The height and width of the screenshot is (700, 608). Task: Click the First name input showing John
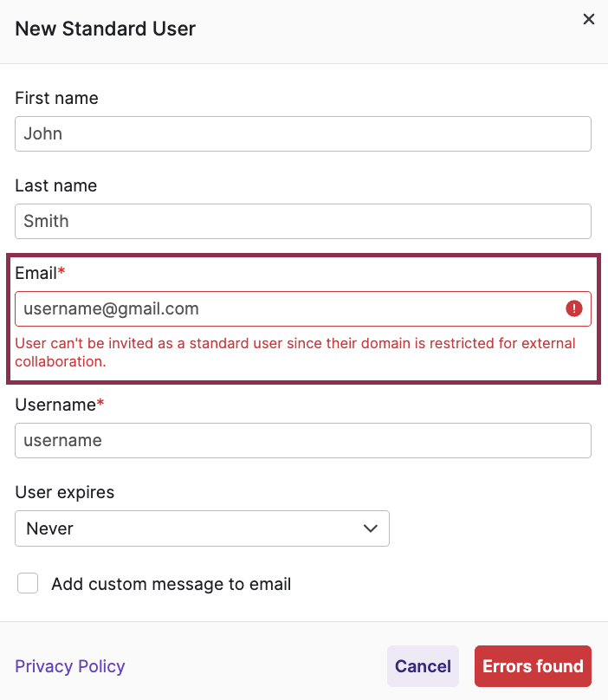pos(302,133)
